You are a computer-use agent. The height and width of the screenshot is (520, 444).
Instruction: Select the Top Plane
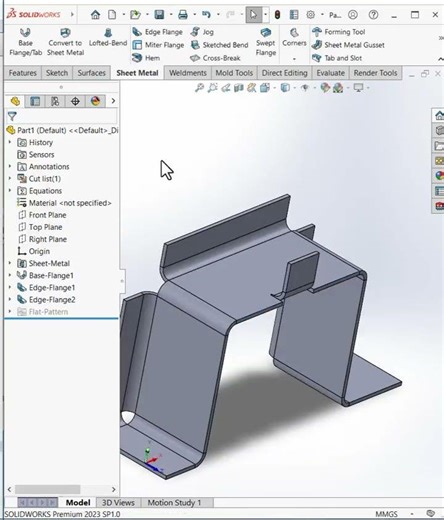coord(40,227)
